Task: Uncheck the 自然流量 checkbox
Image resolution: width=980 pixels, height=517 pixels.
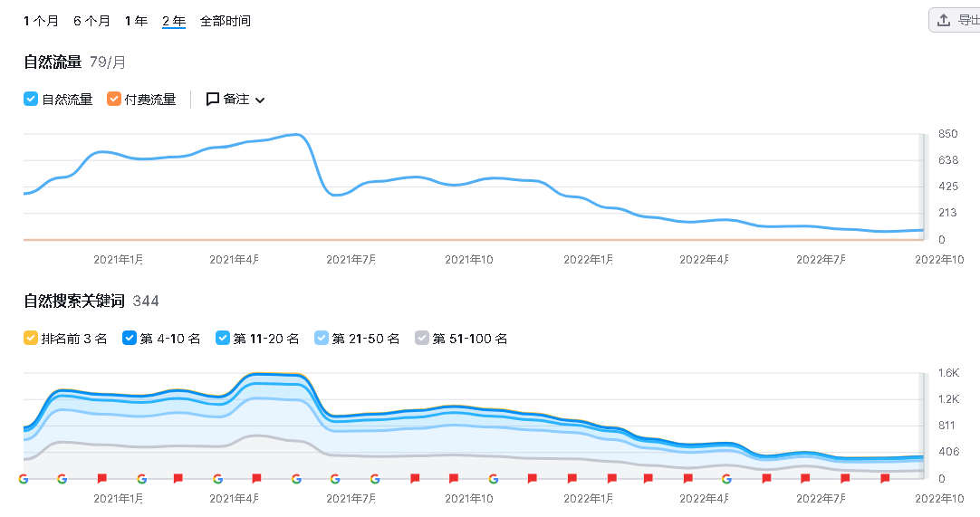Action: tap(31, 100)
